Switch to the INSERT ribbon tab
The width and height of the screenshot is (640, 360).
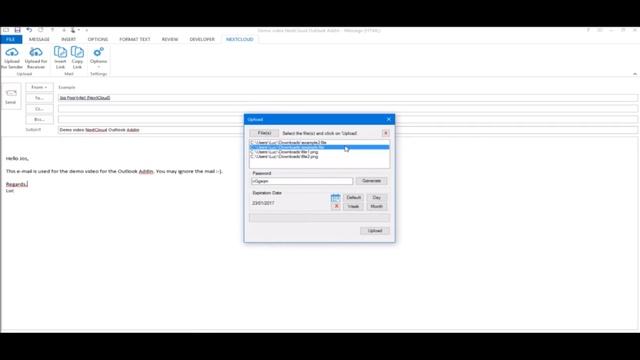click(69, 39)
